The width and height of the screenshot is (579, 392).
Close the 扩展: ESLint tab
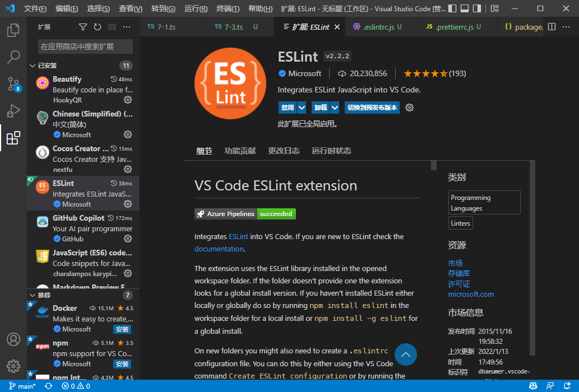337,27
